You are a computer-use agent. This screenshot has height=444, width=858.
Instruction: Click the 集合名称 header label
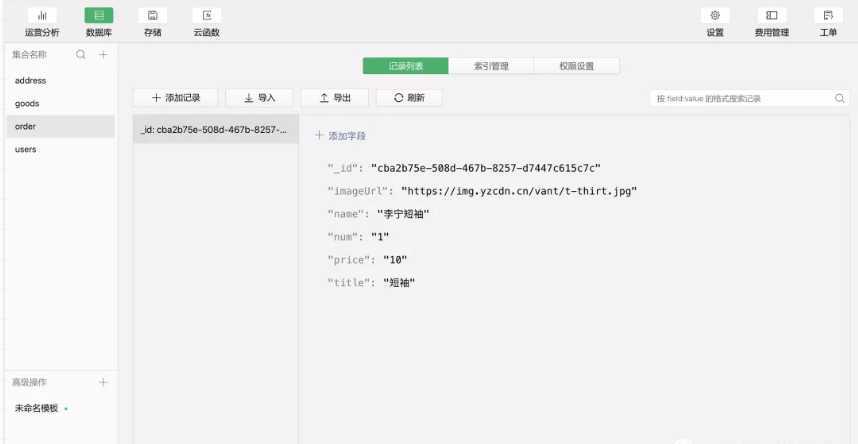(29, 54)
